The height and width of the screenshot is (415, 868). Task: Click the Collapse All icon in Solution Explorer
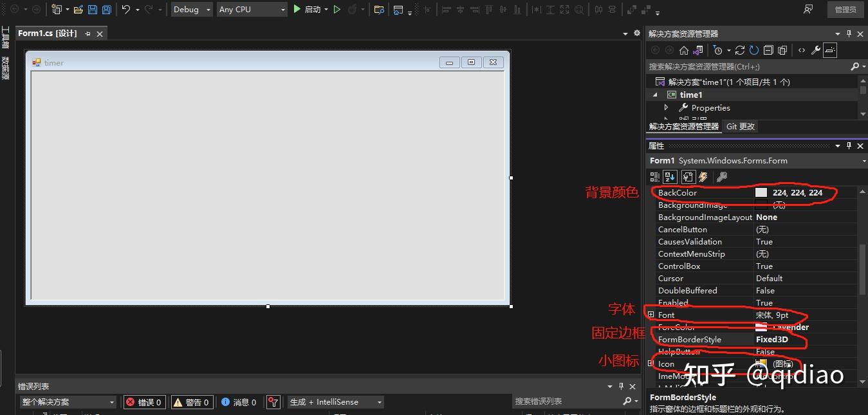click(x=768, y=50)
